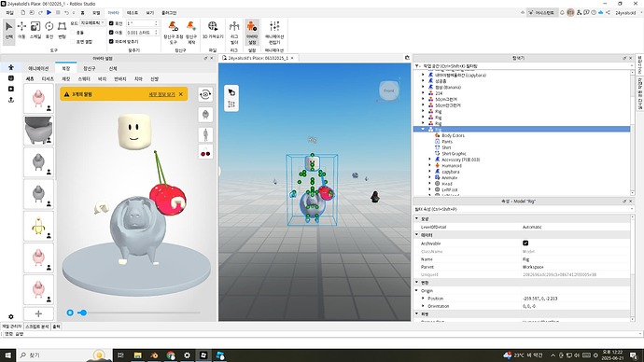The width and height of the screenshot is (644, 362).
Task: Expand the capybara item in the explorer
Action: click(x=430, y=172)
